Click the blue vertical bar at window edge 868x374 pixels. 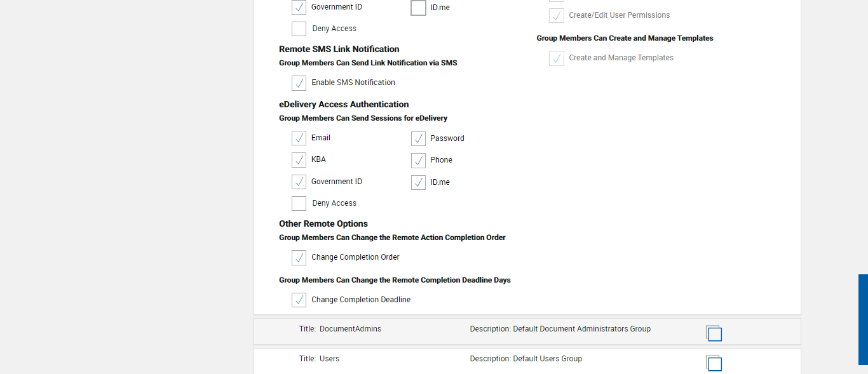click(x=863, y=319)
